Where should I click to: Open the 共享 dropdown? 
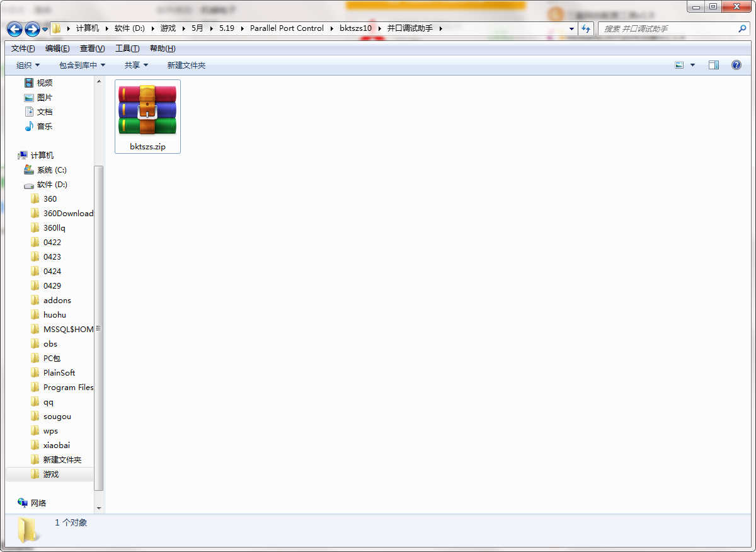click(136, 65)
